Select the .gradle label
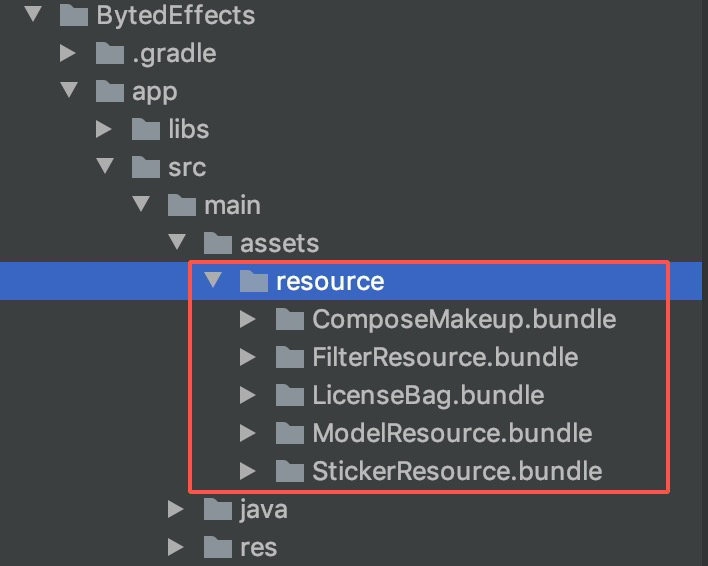Screen dimensions: 708x566 174,55
